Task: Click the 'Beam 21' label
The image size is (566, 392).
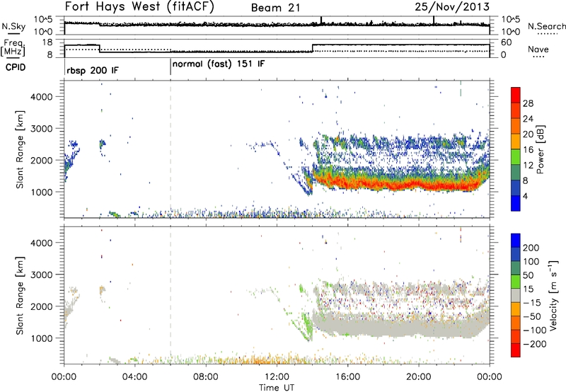Action: tap(275, 8)
